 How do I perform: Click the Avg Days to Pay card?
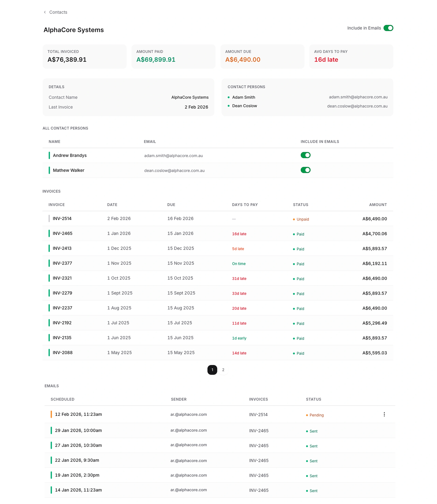(351, 56)
